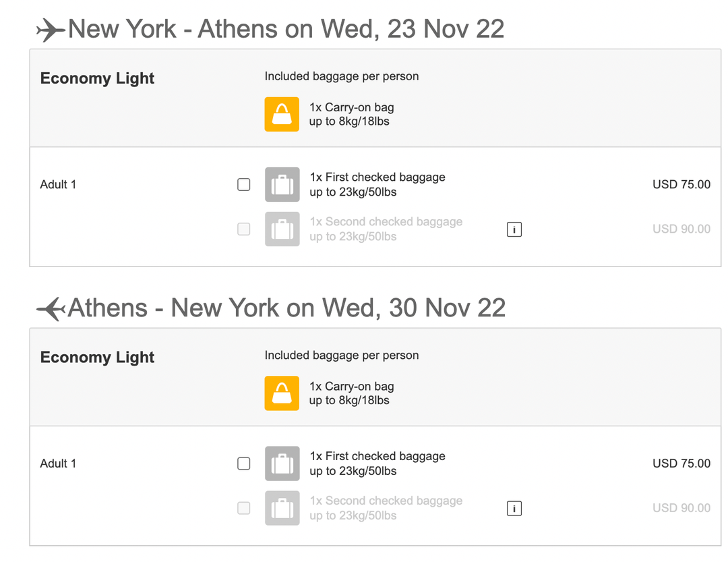Enable first checked baggage for outbound Adult 1
Viewport: 728px width, 562px height.
(x=243, y=184)
